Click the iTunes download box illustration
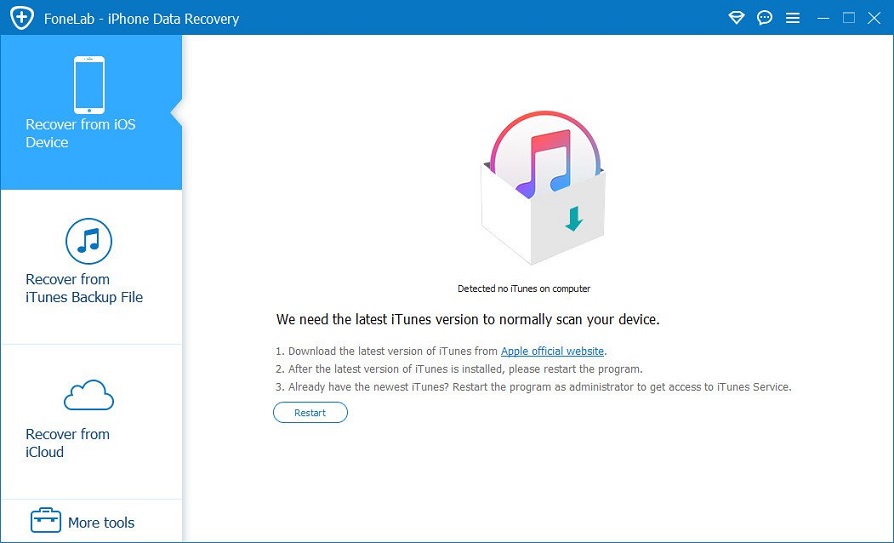This screenshot has width=894, height=543. (x=542, y=188)
